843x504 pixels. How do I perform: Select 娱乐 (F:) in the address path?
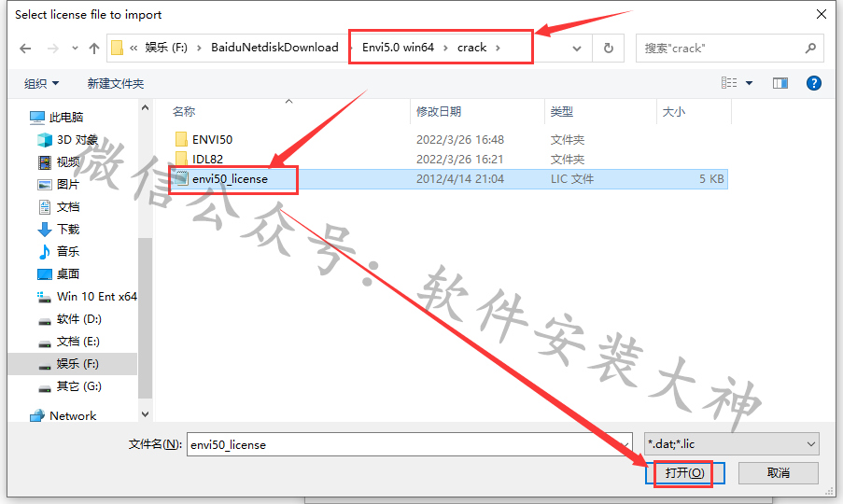click(166, 48)
